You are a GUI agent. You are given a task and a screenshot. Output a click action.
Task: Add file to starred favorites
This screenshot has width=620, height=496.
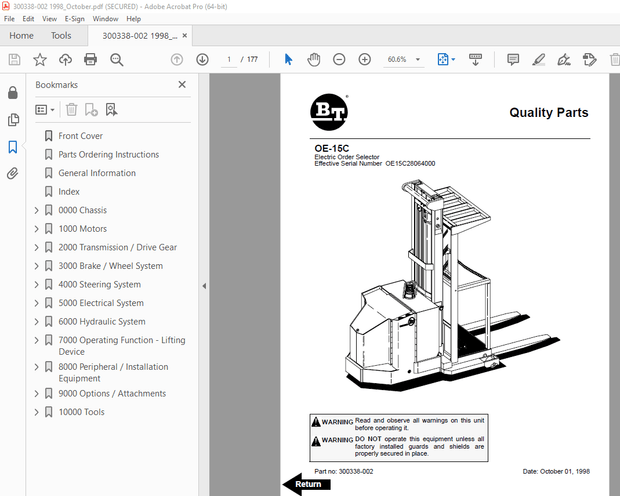tap(40, 60)
